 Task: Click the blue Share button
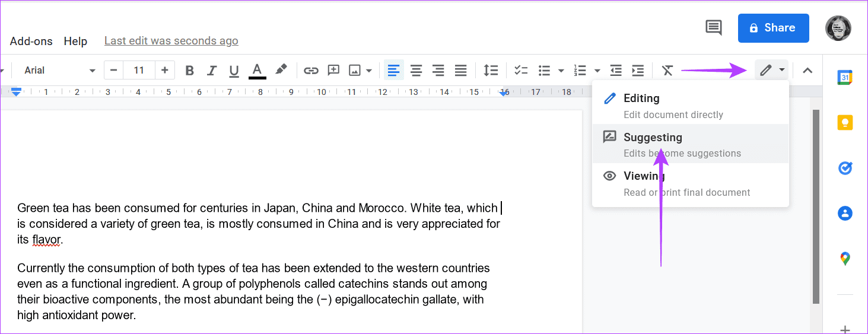point(773,28)
